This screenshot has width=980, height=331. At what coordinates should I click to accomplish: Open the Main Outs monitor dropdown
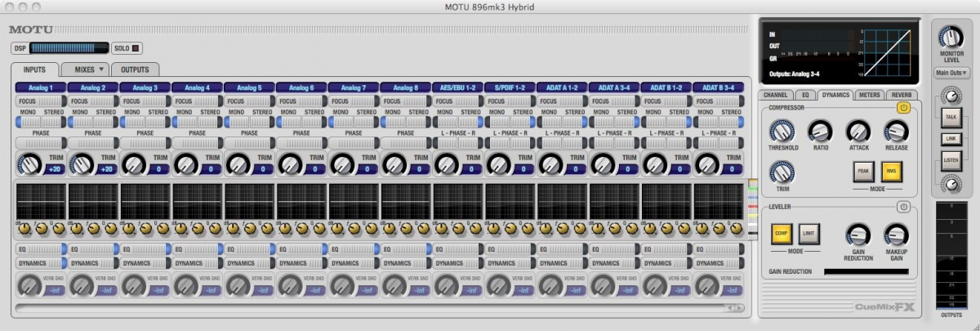tap(951, 73)
